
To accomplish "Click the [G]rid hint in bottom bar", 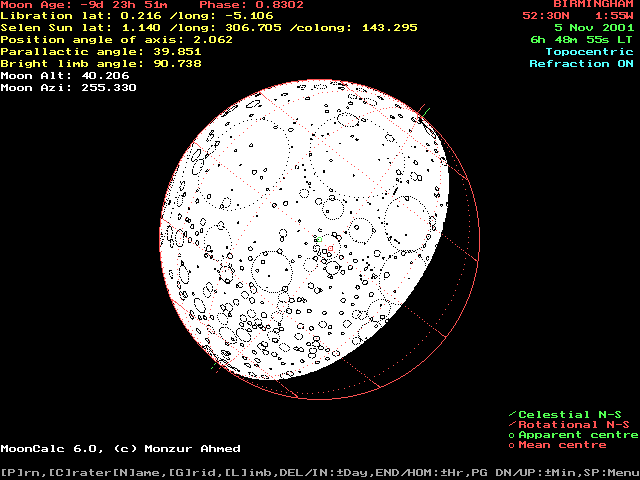I will (x=193, y=473).
